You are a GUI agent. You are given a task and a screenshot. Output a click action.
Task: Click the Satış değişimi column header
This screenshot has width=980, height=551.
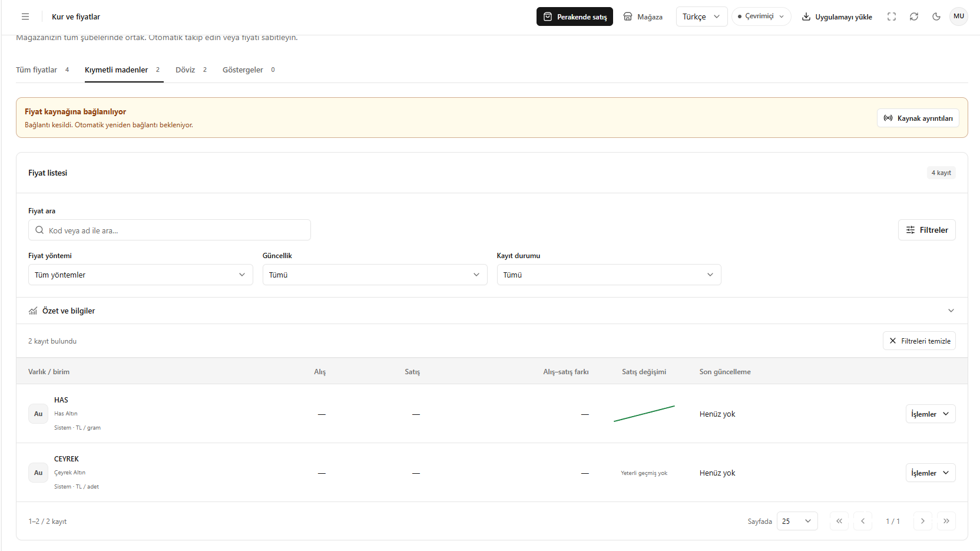(x=644, y=372)
